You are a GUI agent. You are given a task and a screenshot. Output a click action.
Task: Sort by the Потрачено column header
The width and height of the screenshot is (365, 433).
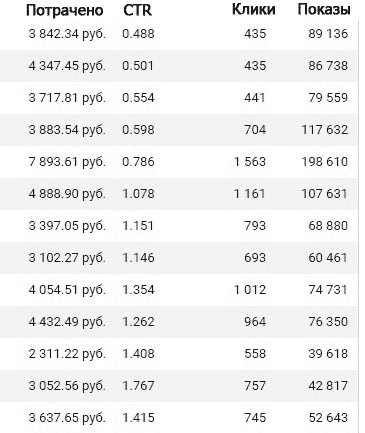(65, 10)
